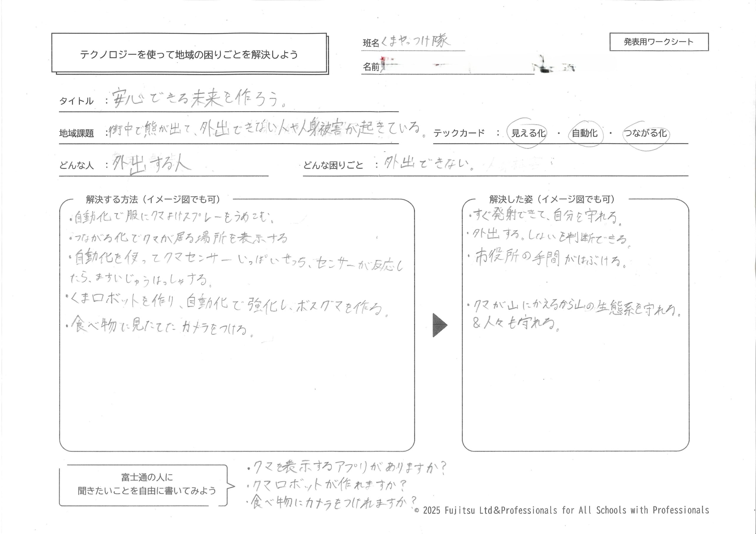This screenshot has height=534, width=756.
Task: Click the question クマを表示するアプリがありますか？
Action: click(x=347, y=467)
